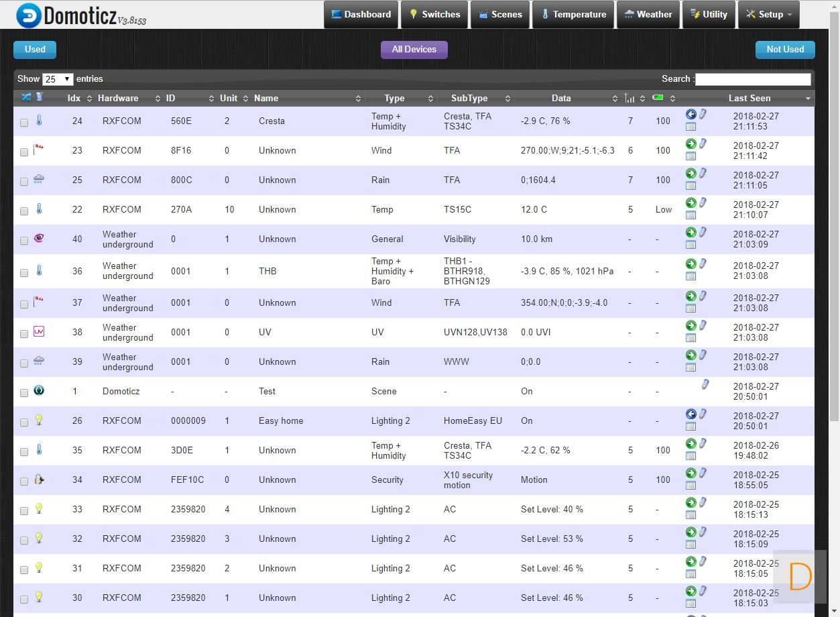Click the blue remove arrow for Cresta device
The height and width of the screenshot is (617, 840).
point(691,114)
